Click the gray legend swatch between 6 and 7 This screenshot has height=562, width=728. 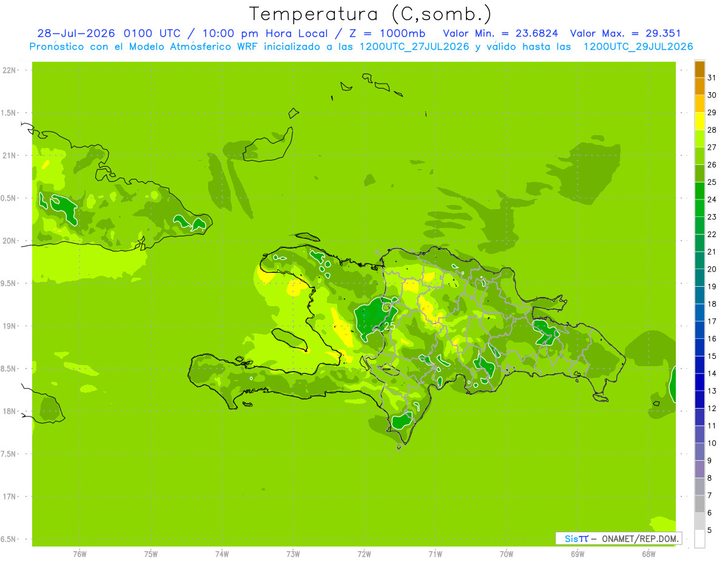click(699, 504)
